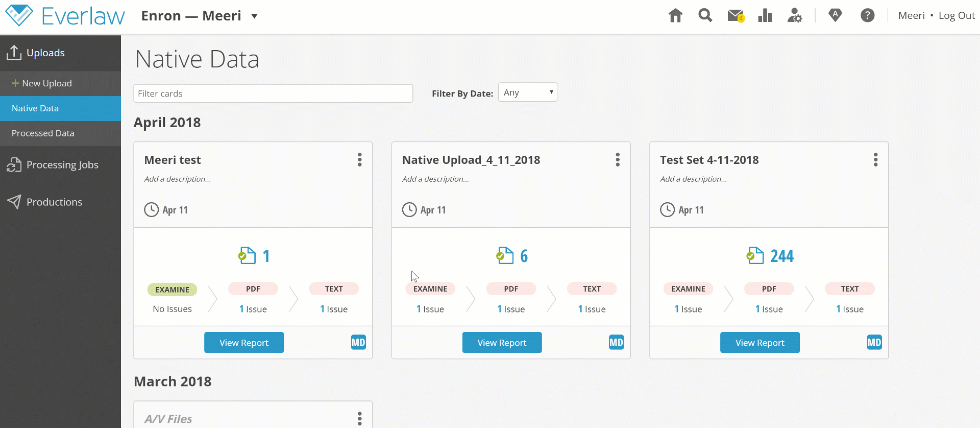Open the help question mark icon
Viewport: 980px width, 428px height.
pyautogui.click(x=867, y=15)
